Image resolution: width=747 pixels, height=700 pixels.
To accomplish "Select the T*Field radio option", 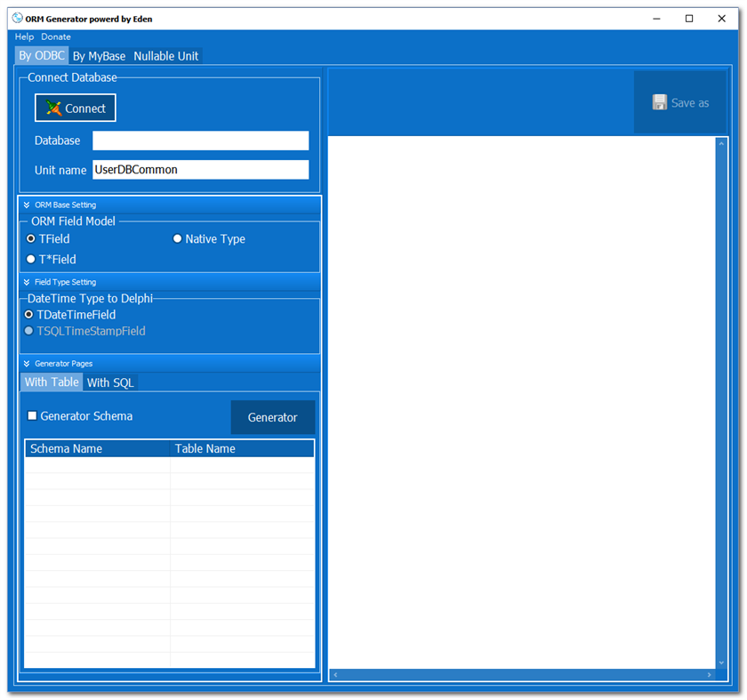I will pos(52,259).
